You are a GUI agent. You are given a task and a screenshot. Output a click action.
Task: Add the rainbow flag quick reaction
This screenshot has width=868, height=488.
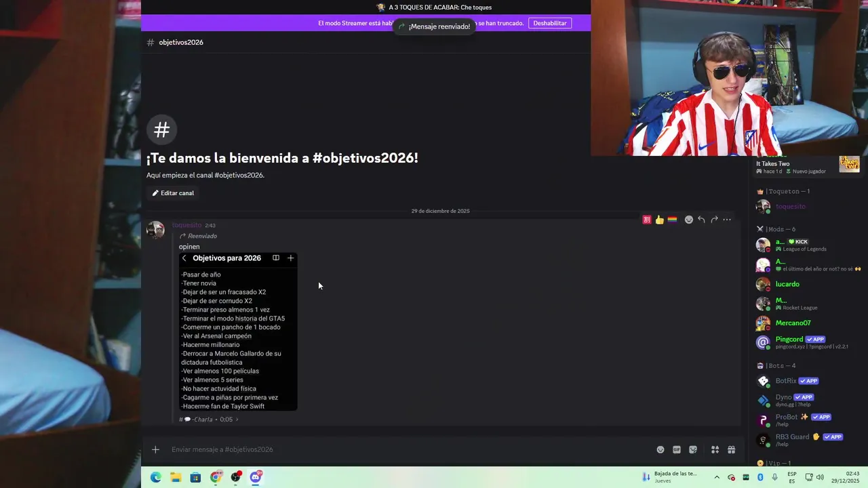click(672, 220)
